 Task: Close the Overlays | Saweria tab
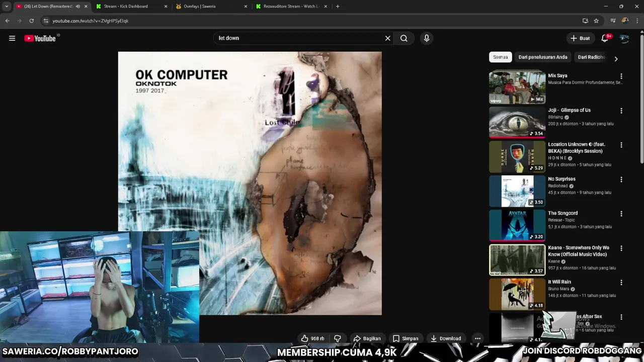(246, 7)
